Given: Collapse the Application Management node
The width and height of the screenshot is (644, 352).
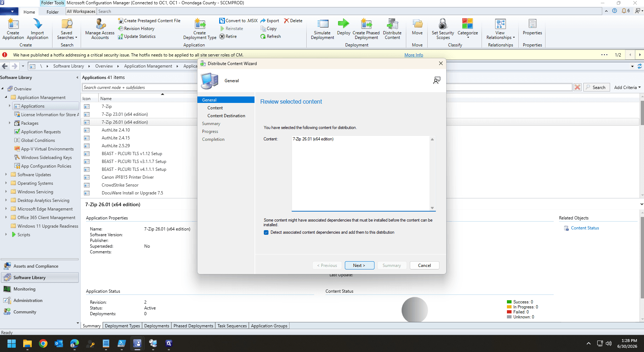Looking at the screenshot, I should pos(6,97).
